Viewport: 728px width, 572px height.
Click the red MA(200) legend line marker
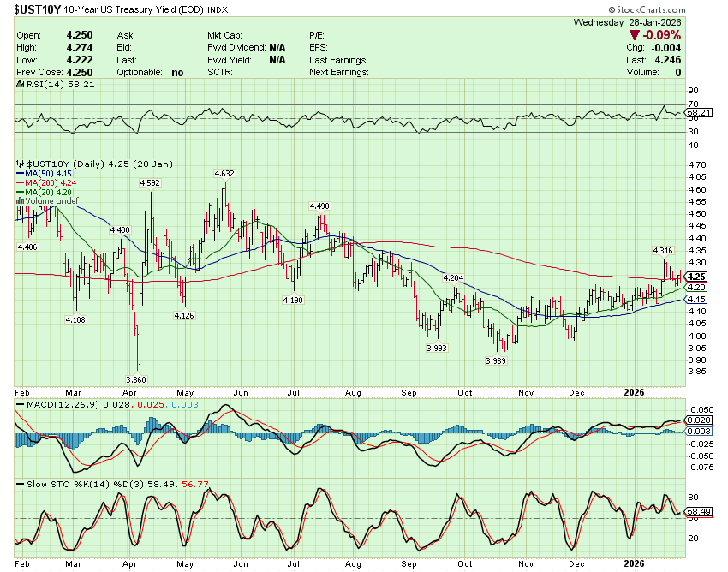pyautogui.click(x=20, y=182)
